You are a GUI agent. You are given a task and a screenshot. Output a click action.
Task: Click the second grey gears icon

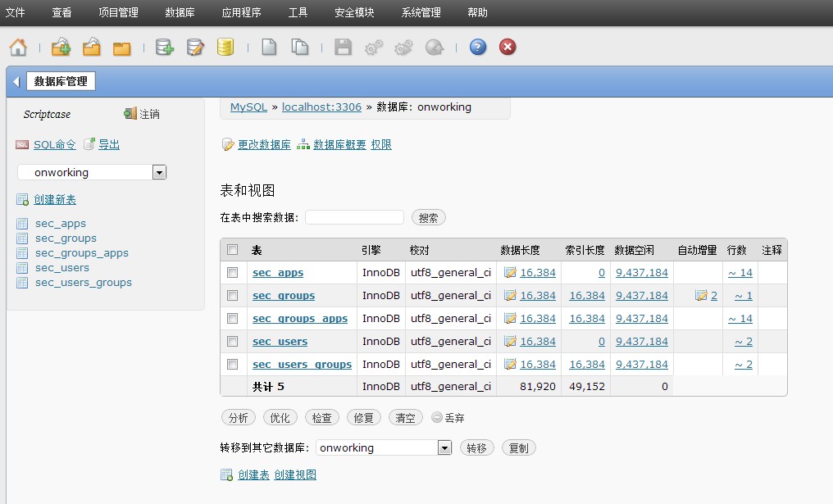(403, 48)
